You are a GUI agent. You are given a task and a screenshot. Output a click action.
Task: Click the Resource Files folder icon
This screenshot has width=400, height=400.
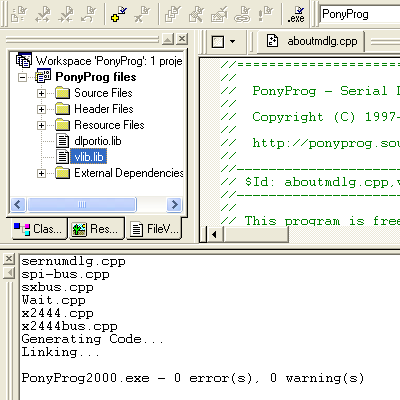point(63,125)
